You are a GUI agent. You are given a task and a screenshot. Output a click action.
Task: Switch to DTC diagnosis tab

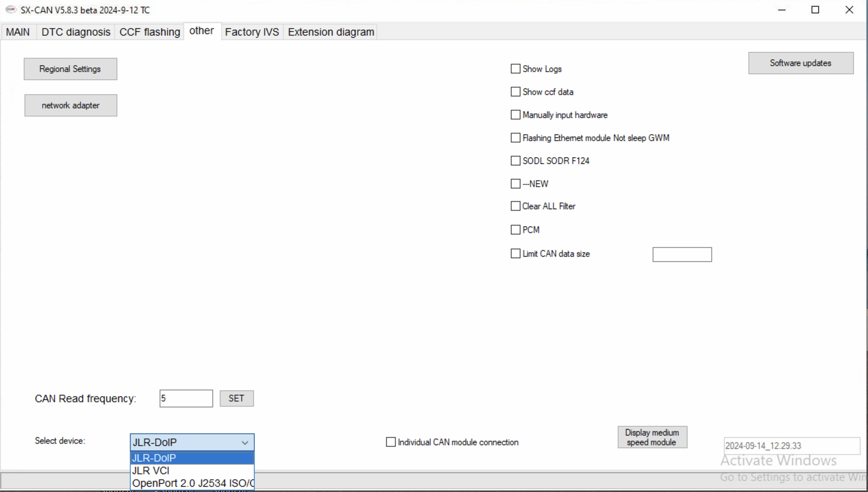[x=76, y=32]
